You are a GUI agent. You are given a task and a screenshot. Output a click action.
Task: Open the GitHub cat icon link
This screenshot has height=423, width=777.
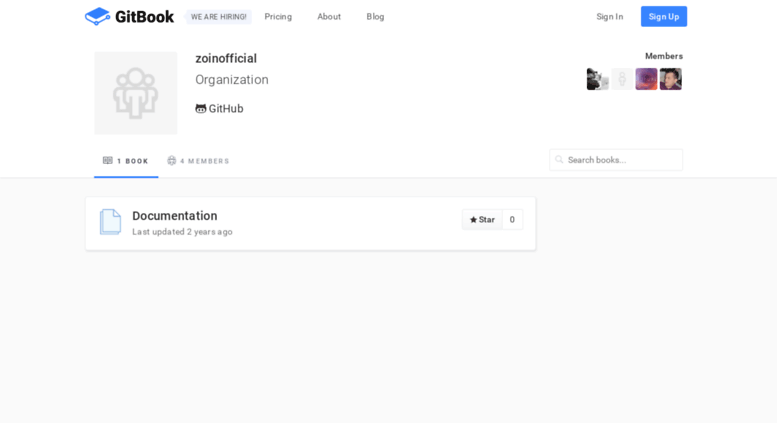200,108
